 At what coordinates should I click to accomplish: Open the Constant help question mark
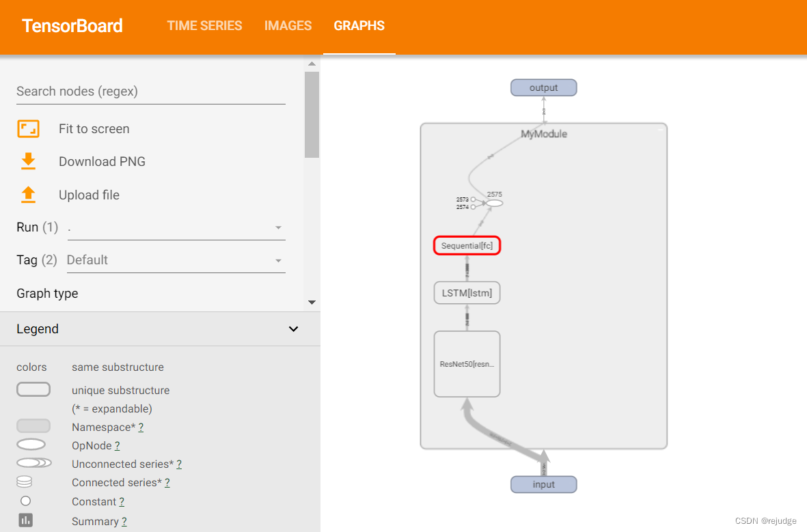122,502
